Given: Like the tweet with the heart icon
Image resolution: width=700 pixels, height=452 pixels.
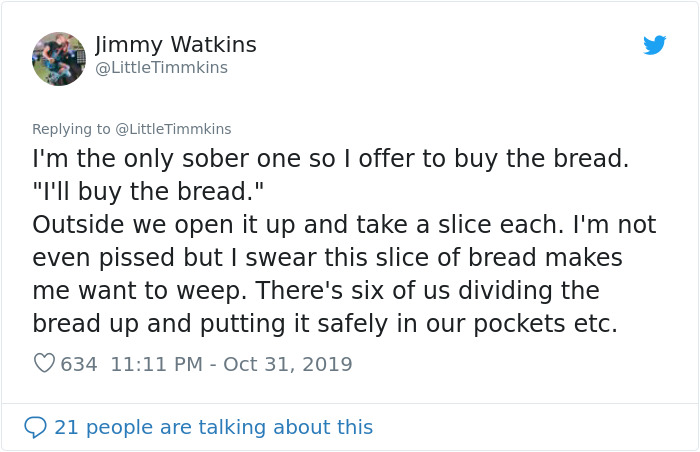Looking at the screenshot, I should (44, 363).
